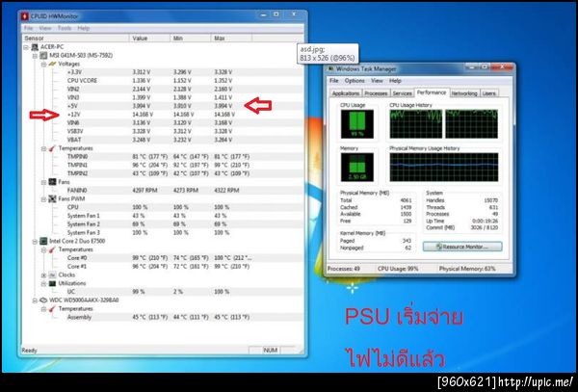Open HWMonitor File menu
This screenshot has height=392, width=578.
coord(28,28)
